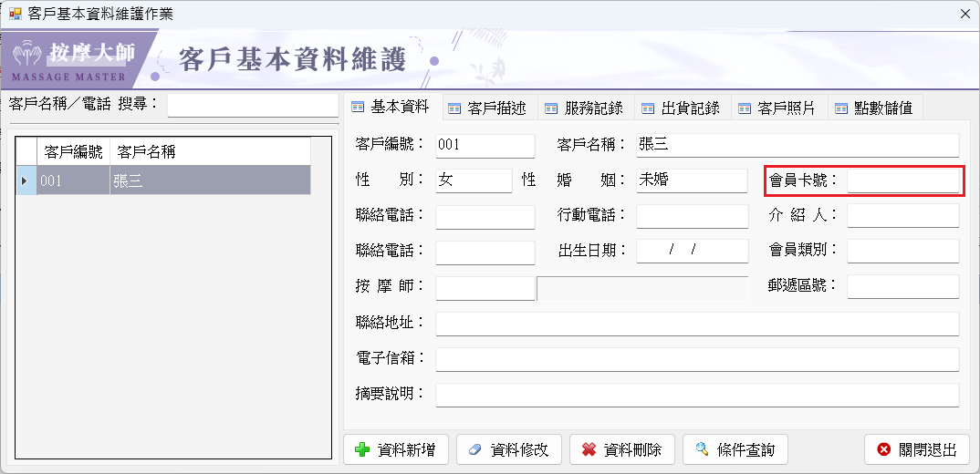Click the 性別 field showing 女
The image size is (980, 474).
[x=474, y=180]
